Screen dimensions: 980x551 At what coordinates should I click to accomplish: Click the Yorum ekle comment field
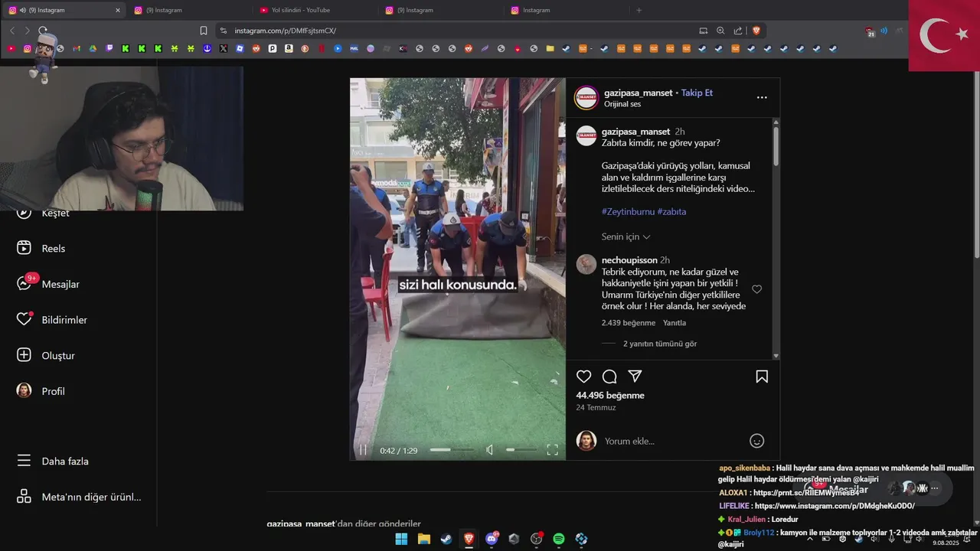tap(672, 441)
